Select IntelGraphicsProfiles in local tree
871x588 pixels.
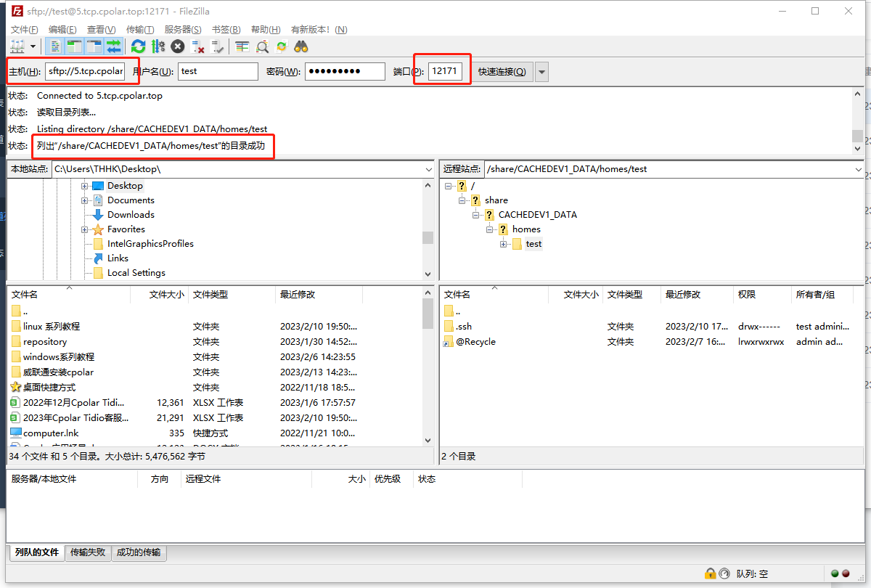pyautogui.click(x=150, y=244)
